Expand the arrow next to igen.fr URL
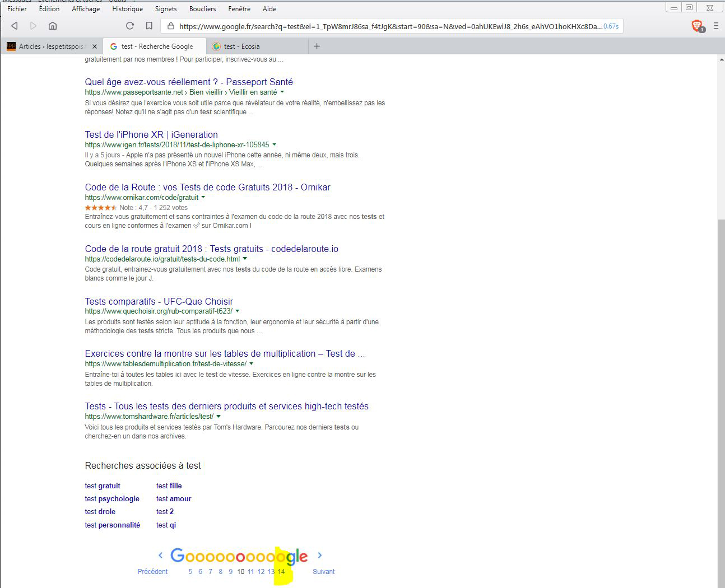 click(274, 144)
